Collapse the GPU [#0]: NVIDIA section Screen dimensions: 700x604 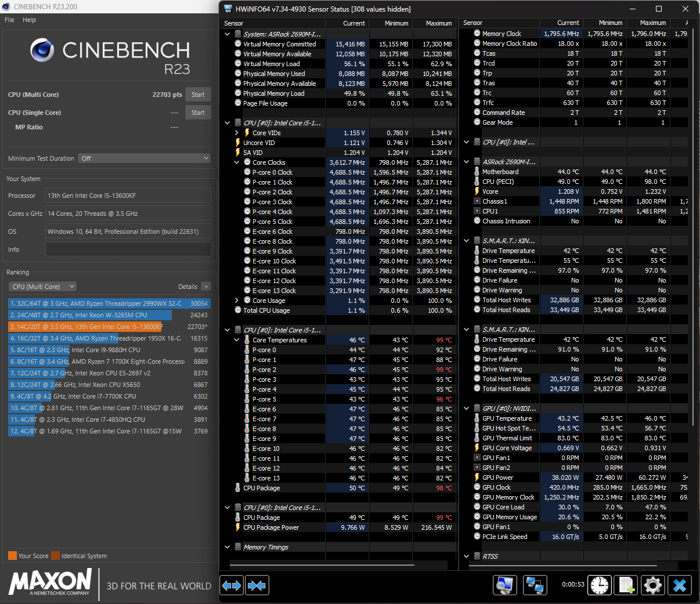(467, 408)
